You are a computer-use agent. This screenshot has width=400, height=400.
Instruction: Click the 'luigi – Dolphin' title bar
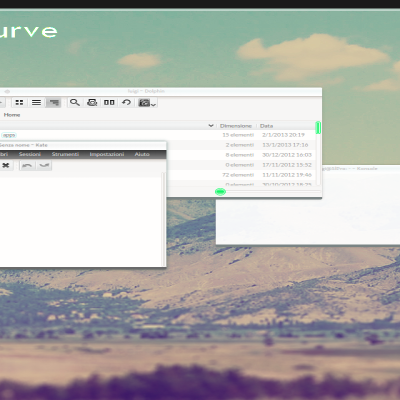pyautogui.click(x=160, y=91)
